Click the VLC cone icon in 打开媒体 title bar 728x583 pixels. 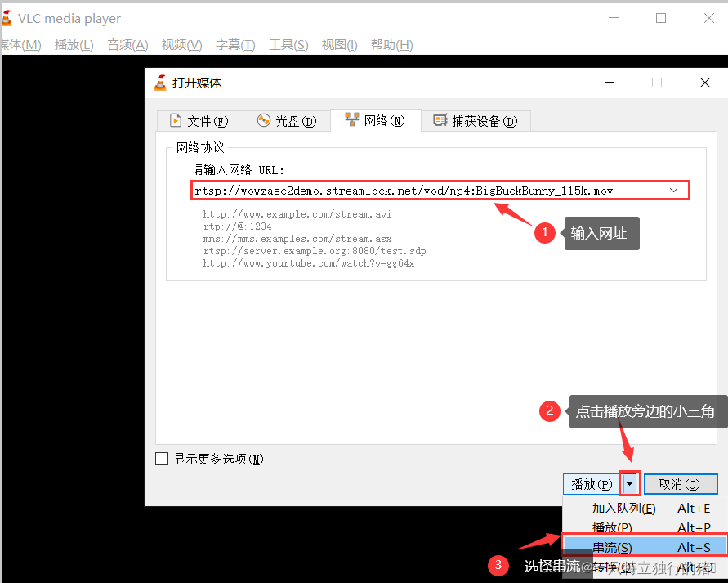[x=160, y=83]
